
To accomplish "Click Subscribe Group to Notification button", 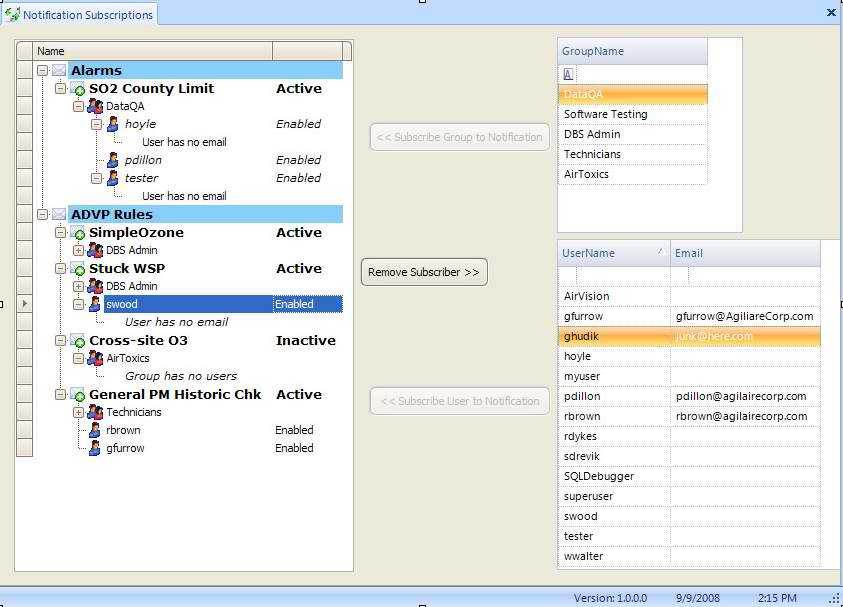I will 460,137.
